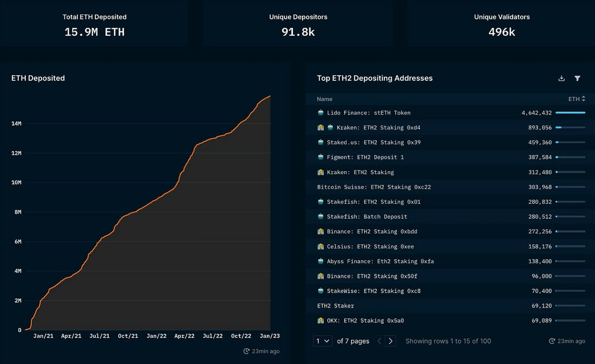Click the Lido Finance ETH proportion bar
Viewport: 595px width, 364px height.
(571, 113)
